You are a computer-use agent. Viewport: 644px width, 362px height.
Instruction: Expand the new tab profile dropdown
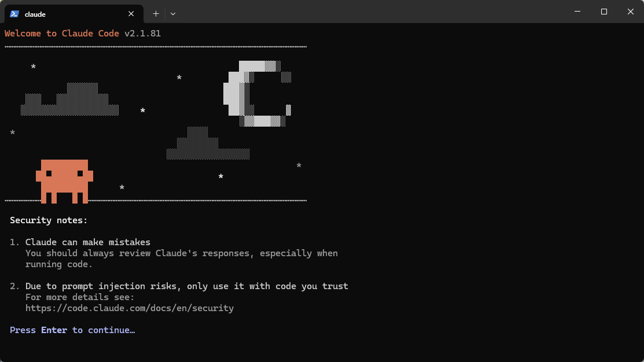pos(173,14)
